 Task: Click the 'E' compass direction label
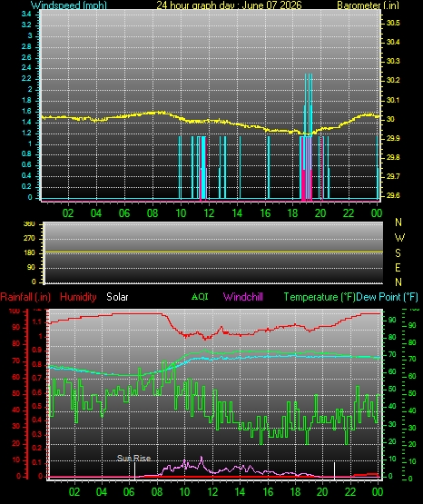coord(398,267)
